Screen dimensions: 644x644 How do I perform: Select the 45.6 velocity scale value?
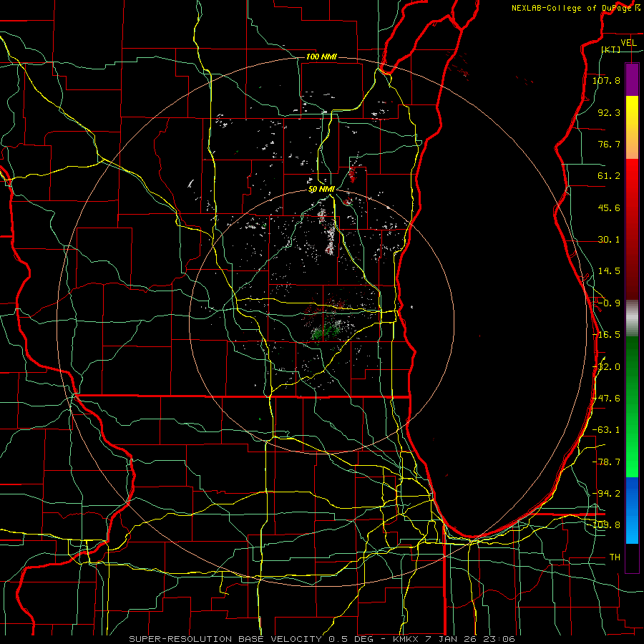tap(609, 208)
